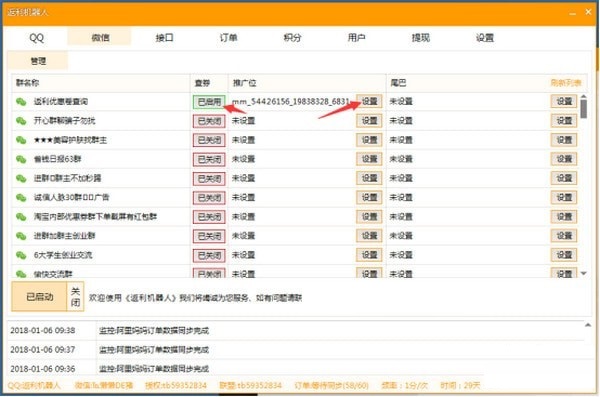This screenshot has width=600, height=397.
Task: Select the 管理 sub-tab
Action: click(38, 60)
